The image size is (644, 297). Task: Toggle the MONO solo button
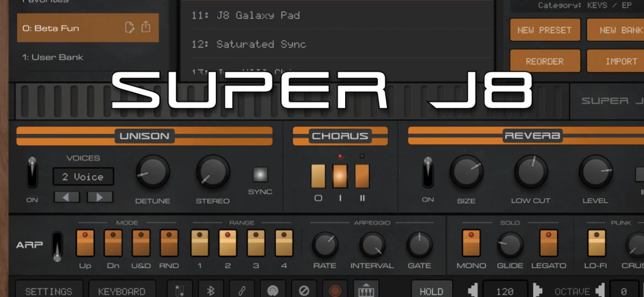[x=471, y=243]
